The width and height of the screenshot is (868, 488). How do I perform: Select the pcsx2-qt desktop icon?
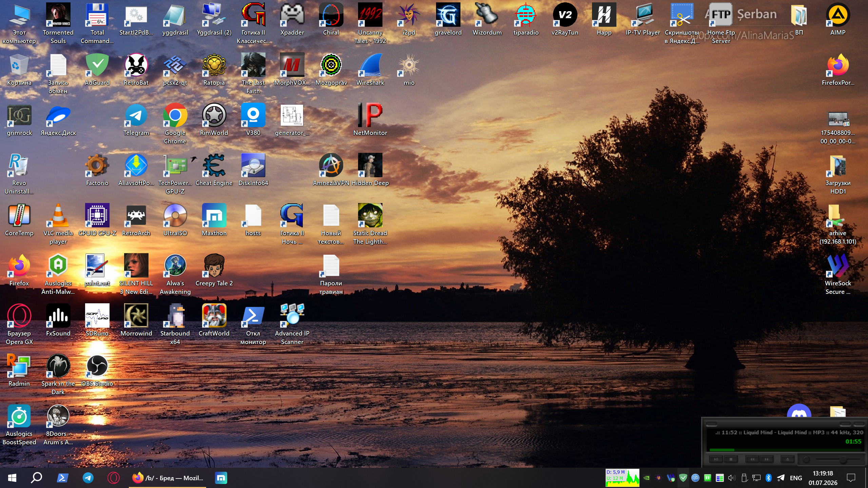click(175, 70)
